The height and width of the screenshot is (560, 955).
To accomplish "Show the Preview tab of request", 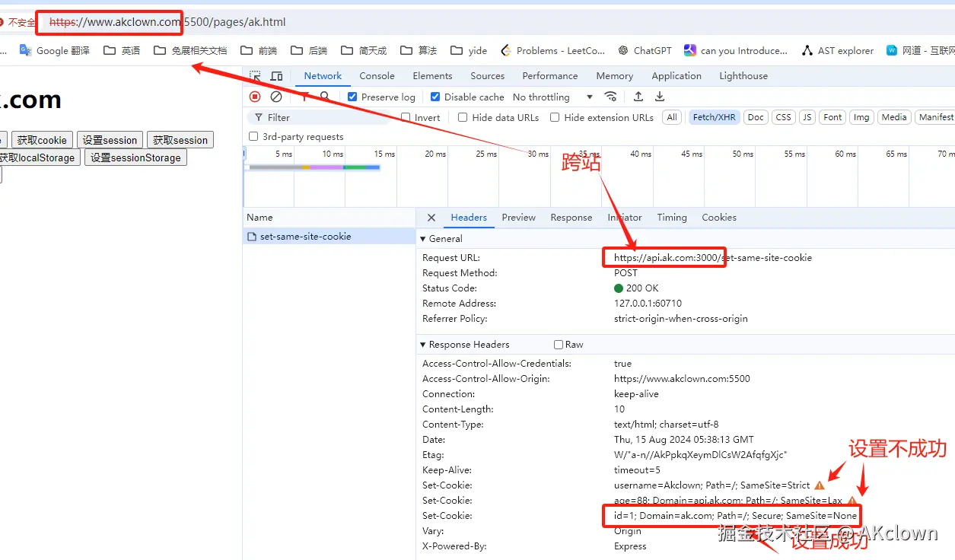I will (x=519, y=218).
